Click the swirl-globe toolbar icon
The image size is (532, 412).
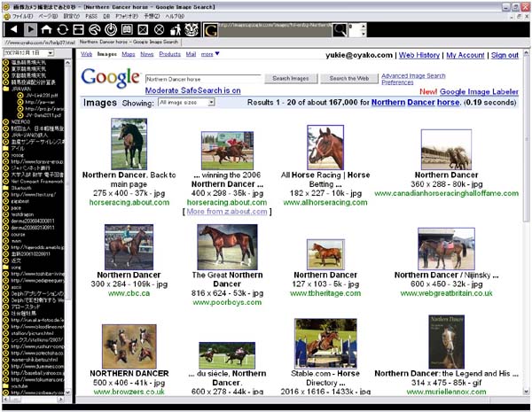[95, 29]
